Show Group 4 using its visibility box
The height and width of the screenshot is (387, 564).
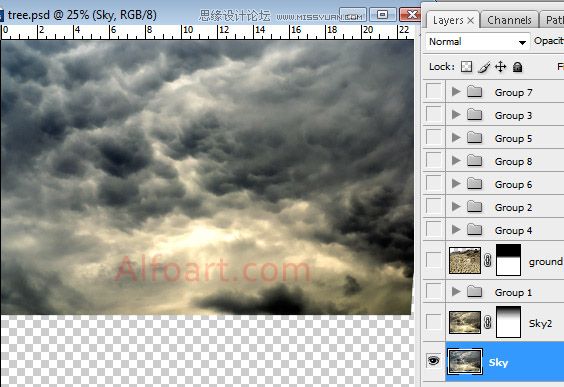[x=433, y=229]
